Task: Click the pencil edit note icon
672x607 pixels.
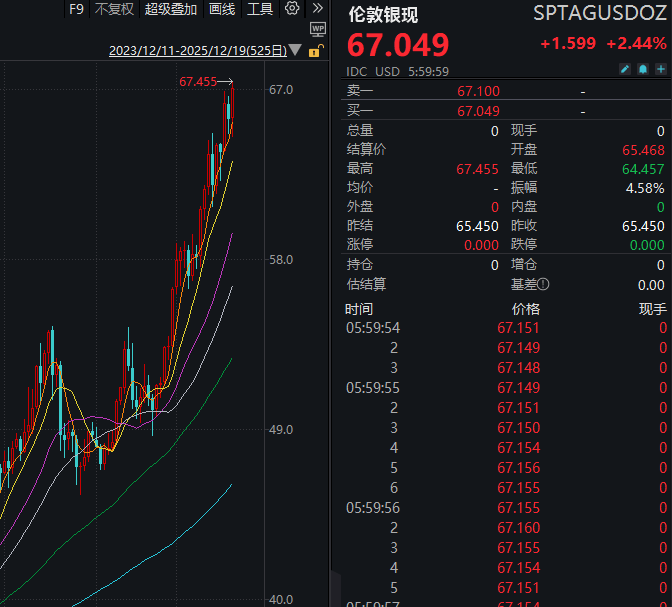Action: (625, 70)
